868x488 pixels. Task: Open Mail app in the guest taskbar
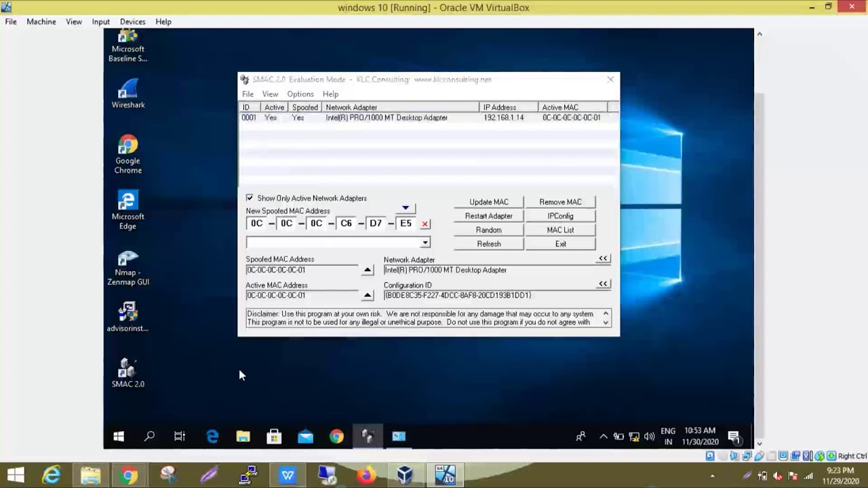tap(305, 436)
